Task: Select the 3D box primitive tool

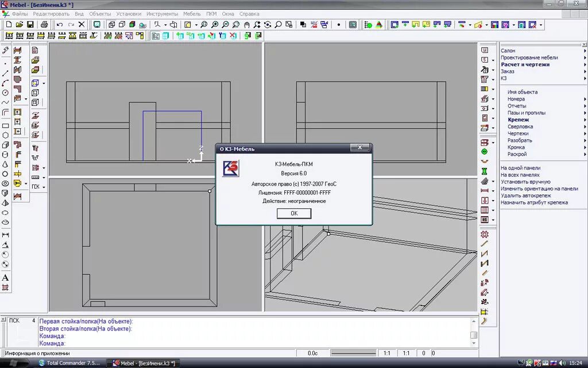Action: point(5,145)
